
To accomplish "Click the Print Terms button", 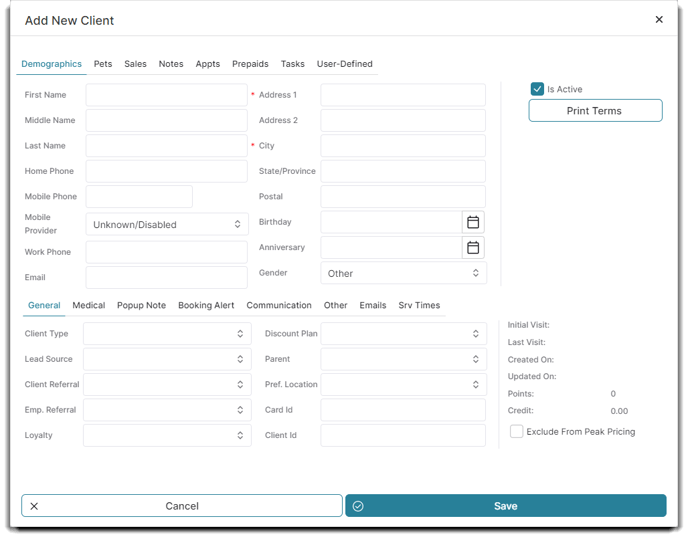I will pyautogui.click(x=595, y=111).
